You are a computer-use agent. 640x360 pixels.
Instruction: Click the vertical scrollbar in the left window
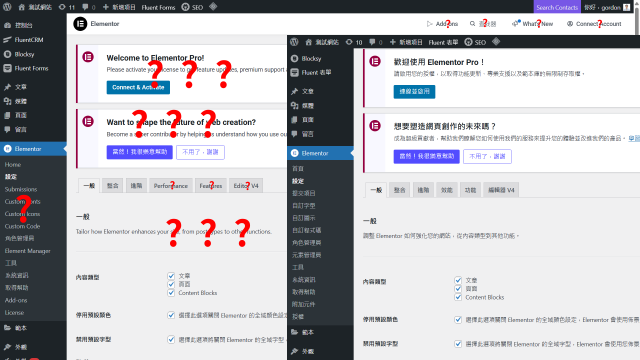[637, 20]
